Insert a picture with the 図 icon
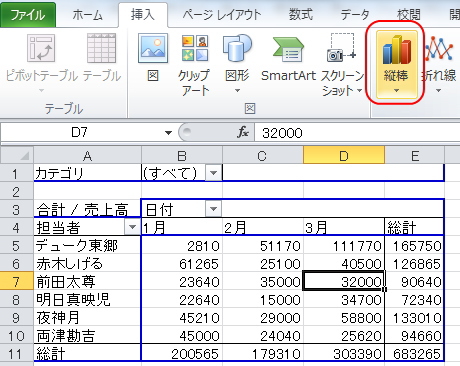The width and height of the screenshot is (460, 366). (x=153, y=48)
